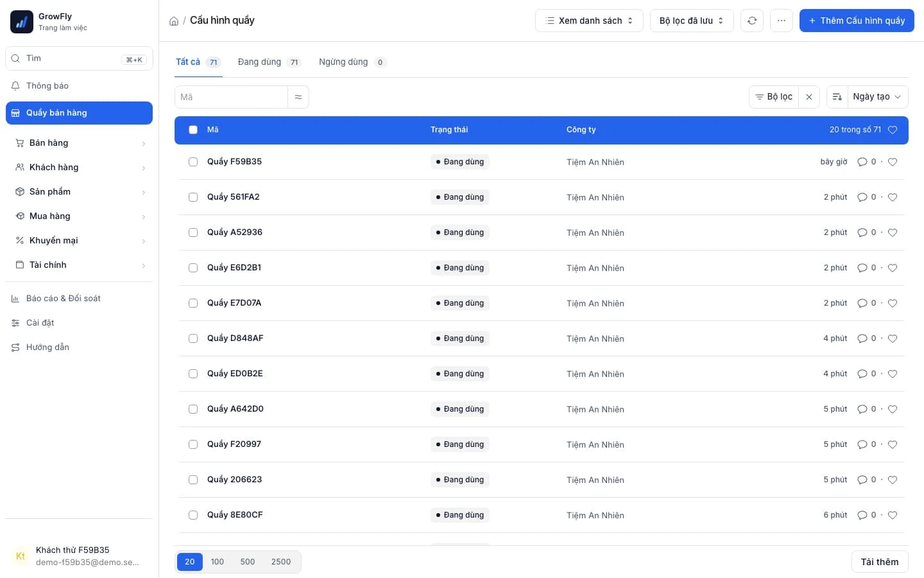This screenshot has height=578, width=924.
Task: Favorite Quầy 8E80CF with heart icon
Action: tap(893, 515)
